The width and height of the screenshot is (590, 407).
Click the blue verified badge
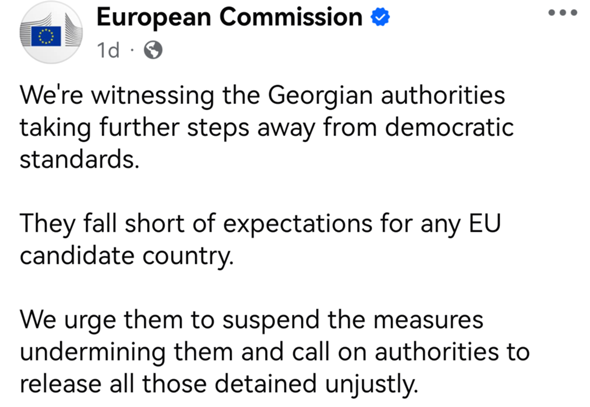click(x=380, y=17)
